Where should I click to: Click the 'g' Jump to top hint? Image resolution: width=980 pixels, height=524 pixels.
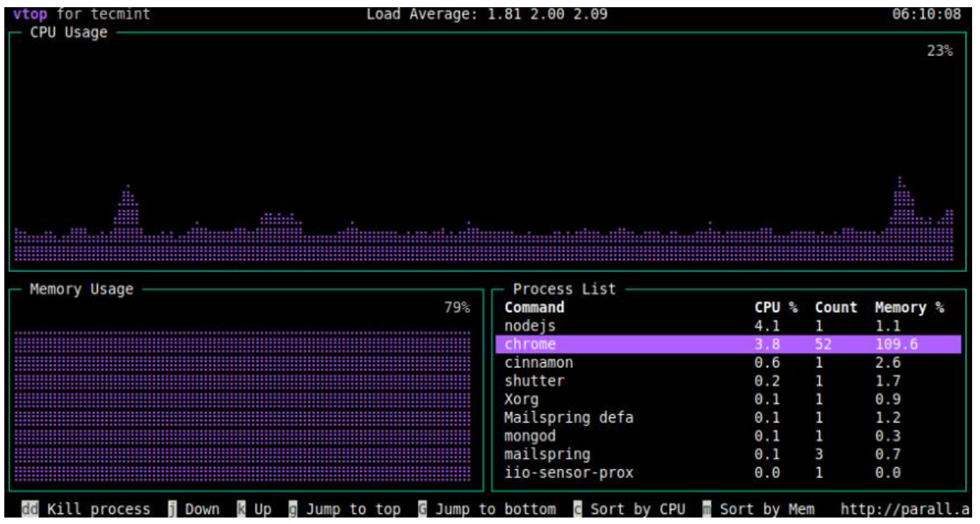(345, 510)
